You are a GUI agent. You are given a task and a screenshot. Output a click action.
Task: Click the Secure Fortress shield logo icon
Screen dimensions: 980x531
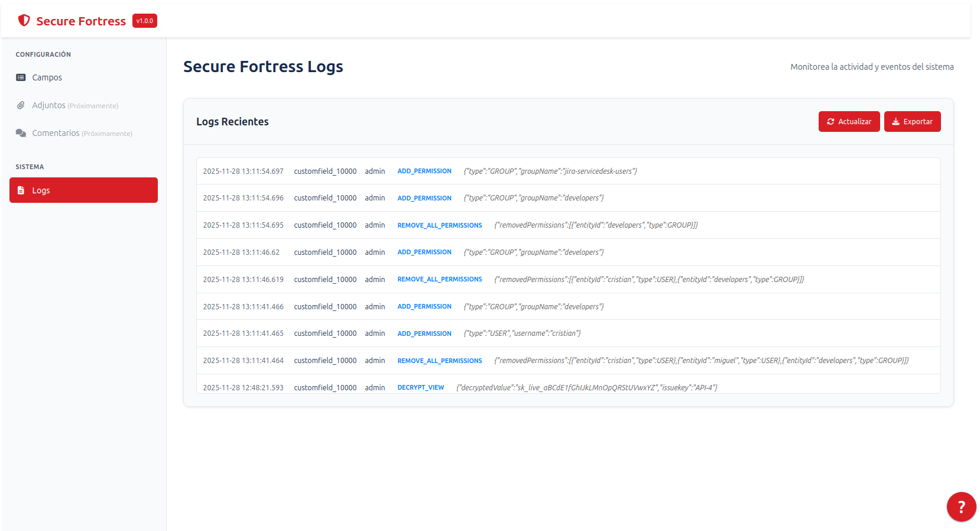(x=24, y=21)
